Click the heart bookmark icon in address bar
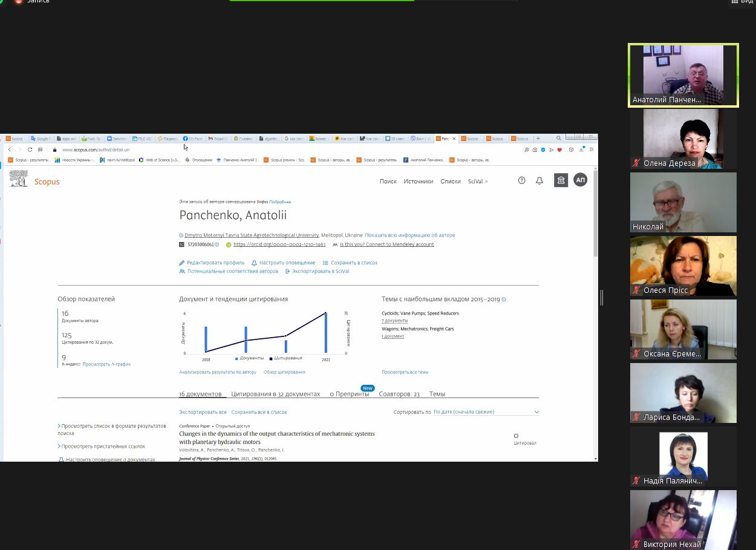Viewport: 756px width, 550px height. (x=559, y=149)
